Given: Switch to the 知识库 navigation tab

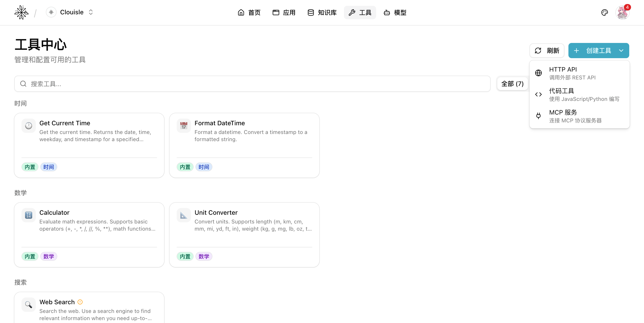Looking at the screenshot, I should (x=322, y=13).
